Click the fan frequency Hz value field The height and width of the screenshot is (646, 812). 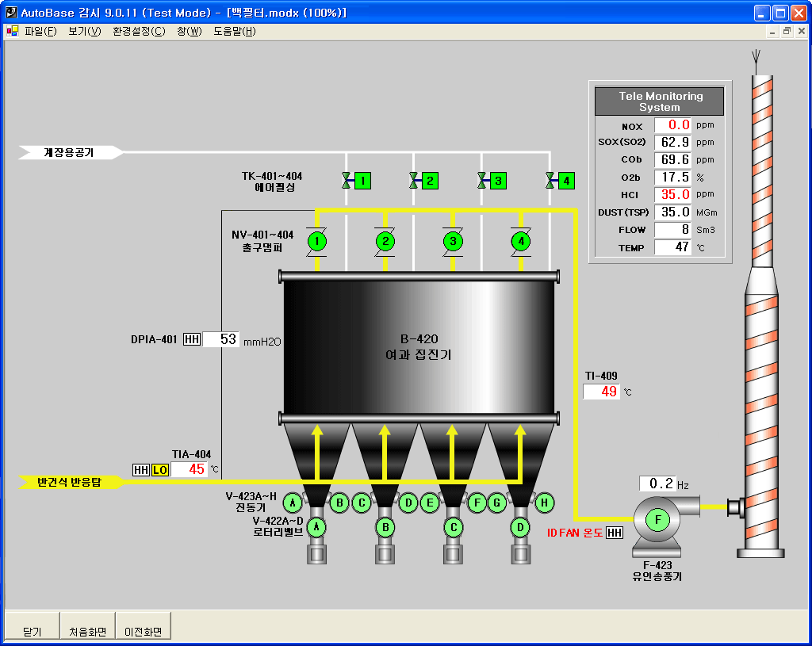tap(657, 484)
